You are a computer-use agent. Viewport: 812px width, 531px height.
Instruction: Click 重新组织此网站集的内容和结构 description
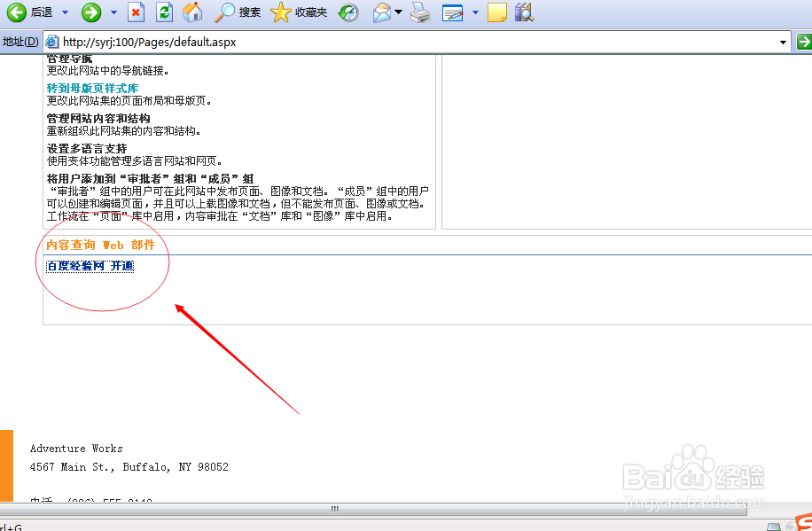pyautogui.click(x=124, y=130)
